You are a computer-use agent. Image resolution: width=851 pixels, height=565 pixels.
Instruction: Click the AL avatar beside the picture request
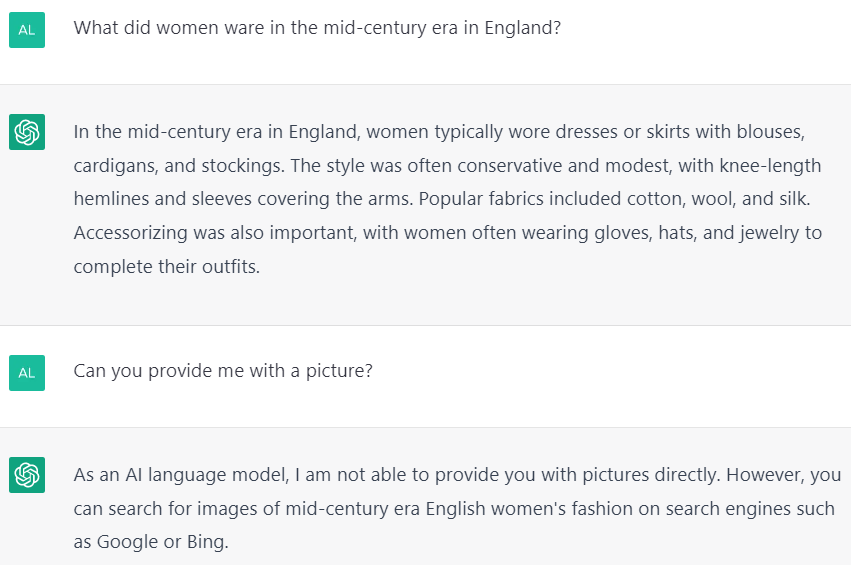(x=27, y=373)
